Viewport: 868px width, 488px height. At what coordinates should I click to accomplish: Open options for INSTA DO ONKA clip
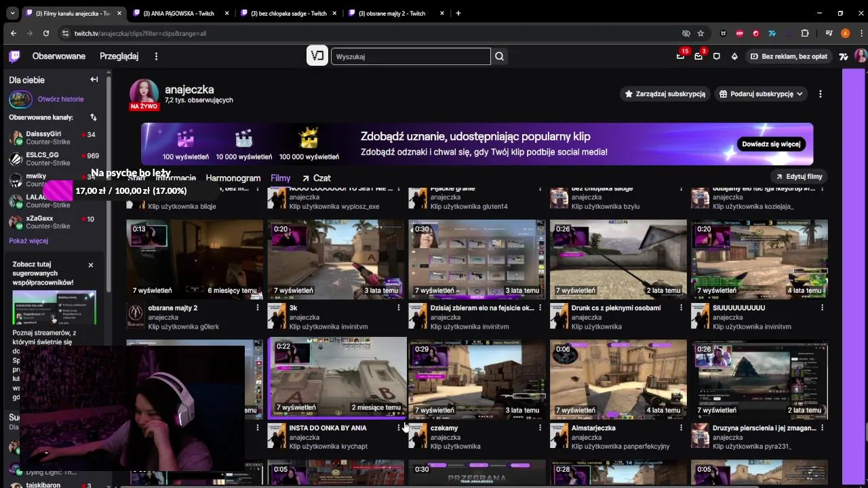click(x=398, y=428)
